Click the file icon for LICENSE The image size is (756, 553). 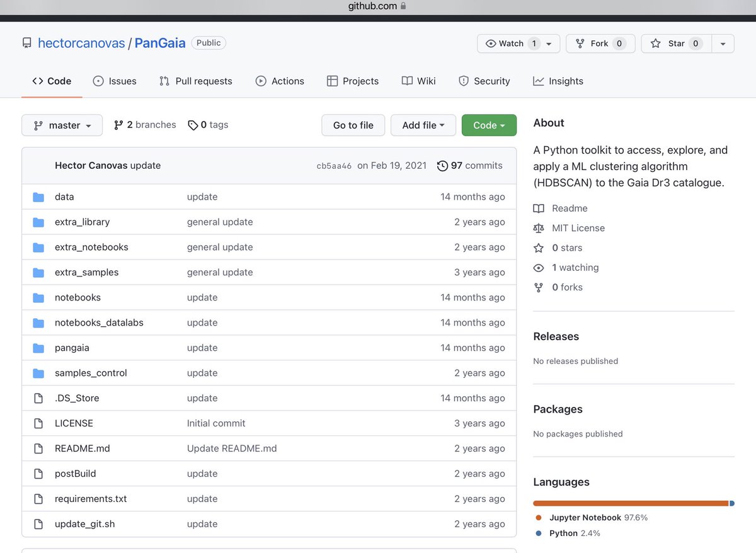click(38, 424)
